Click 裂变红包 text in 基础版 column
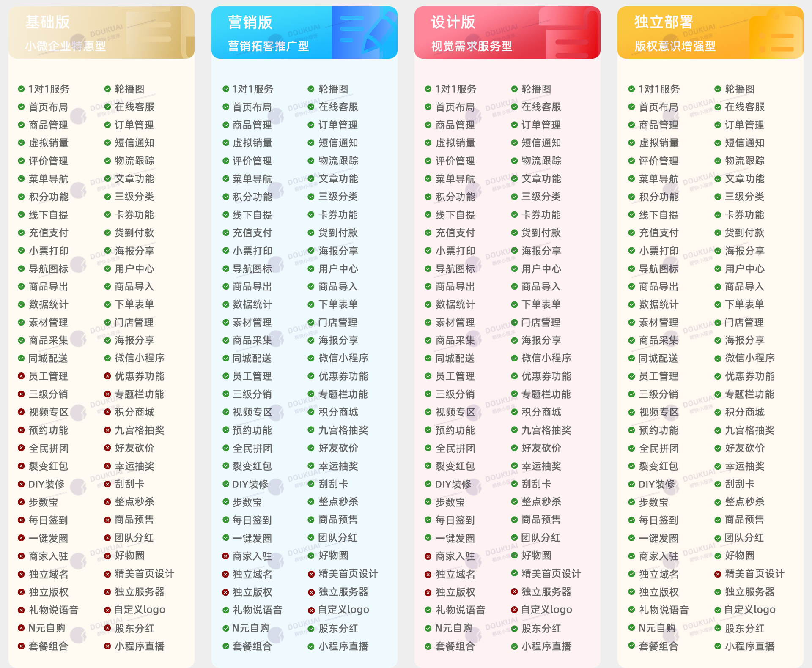The width and height of the screenshot is (812, 668). click(x=48, y=466)
